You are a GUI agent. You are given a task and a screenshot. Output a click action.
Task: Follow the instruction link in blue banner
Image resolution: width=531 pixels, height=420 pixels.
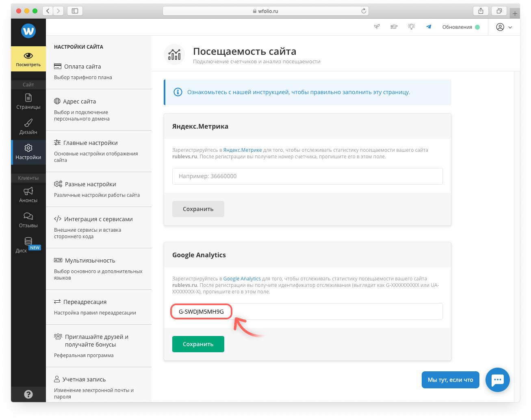point(299,92)
